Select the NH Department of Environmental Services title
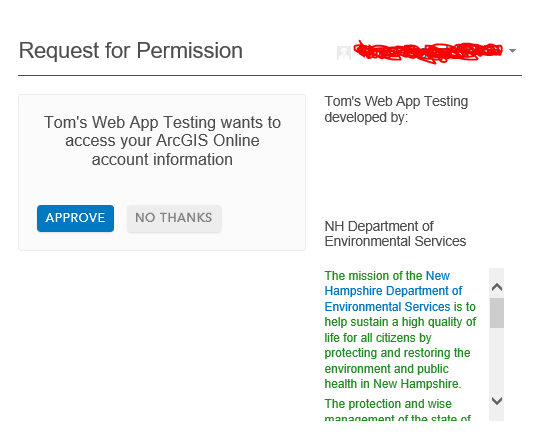The image size is (539, 444). (395, 234)
